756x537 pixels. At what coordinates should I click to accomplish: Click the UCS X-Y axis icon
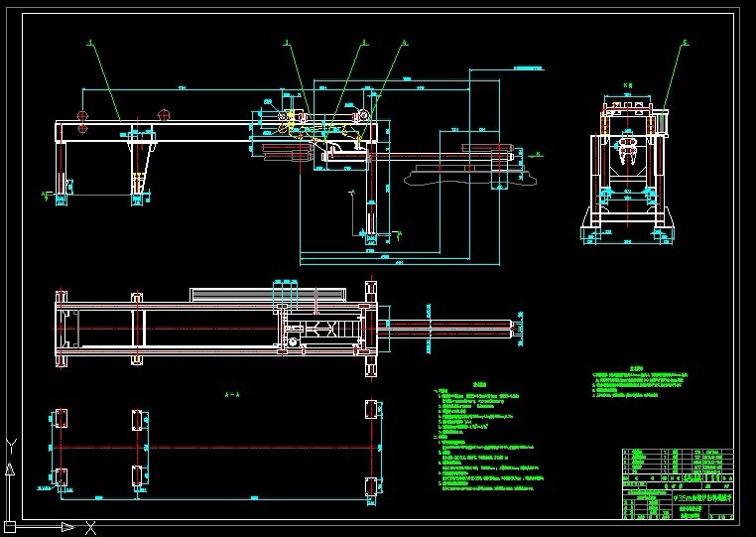click(x=51, y=486)
